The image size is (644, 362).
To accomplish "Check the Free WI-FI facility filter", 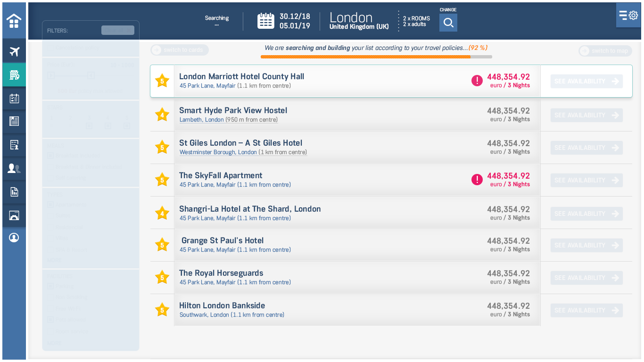I will pos(50,309).
